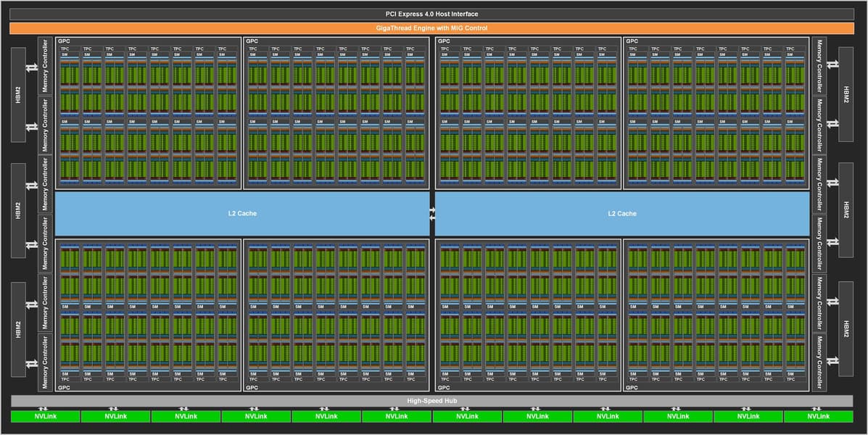
Task: Select the bottom HBM2 block on the right side
Action: tap(846, 329)
